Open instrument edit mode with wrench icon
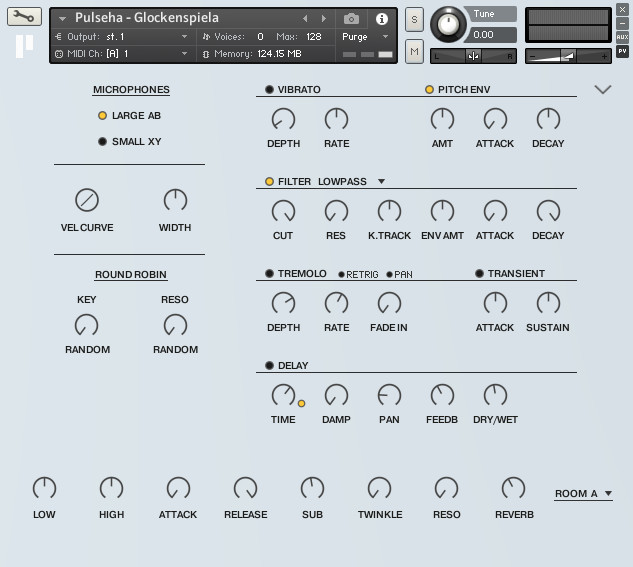This screenshot has height=567, width=633. [24, 17]
